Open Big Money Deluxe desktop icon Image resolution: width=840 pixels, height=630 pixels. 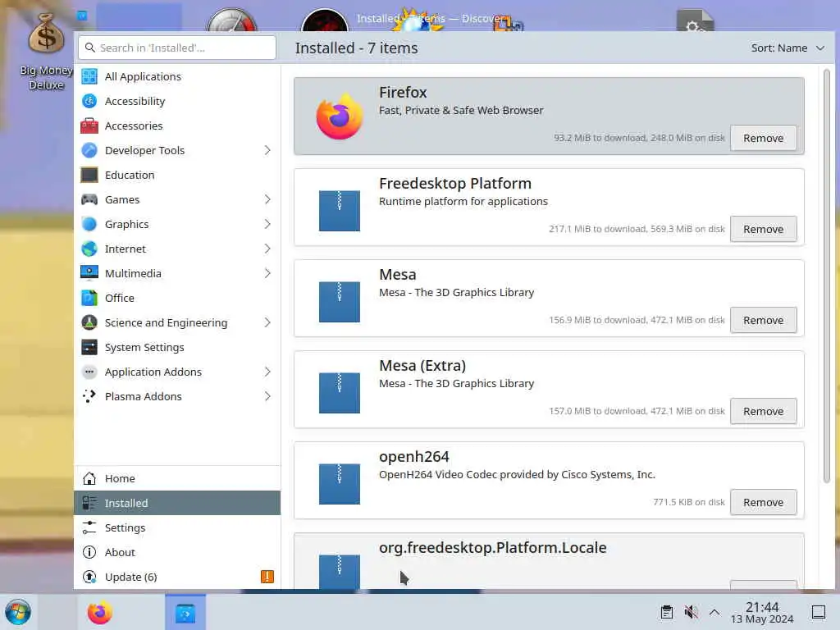coord(46,51)
